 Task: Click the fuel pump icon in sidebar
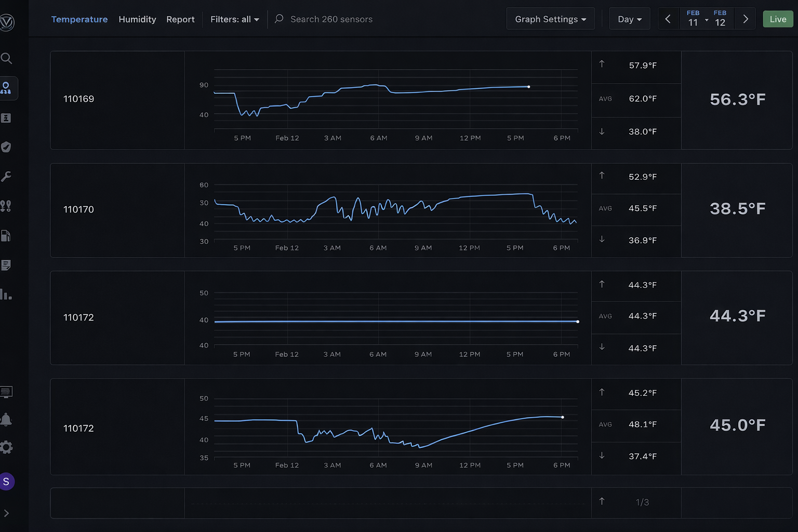(x=6, y=236)
